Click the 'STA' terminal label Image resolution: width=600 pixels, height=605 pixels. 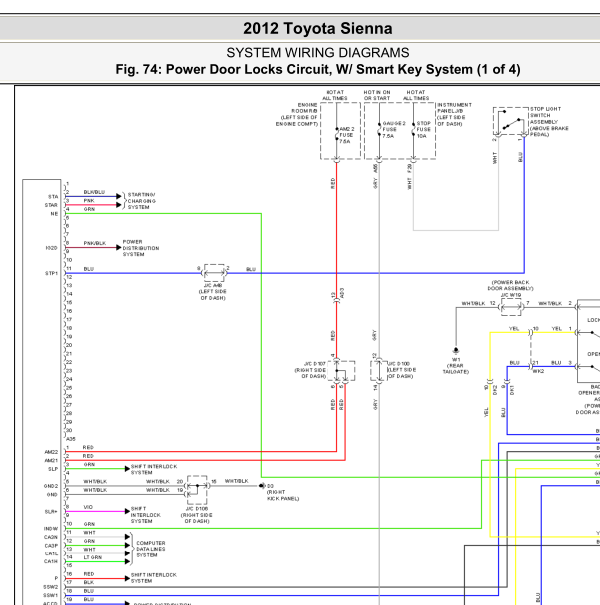[x=53, y=197]
